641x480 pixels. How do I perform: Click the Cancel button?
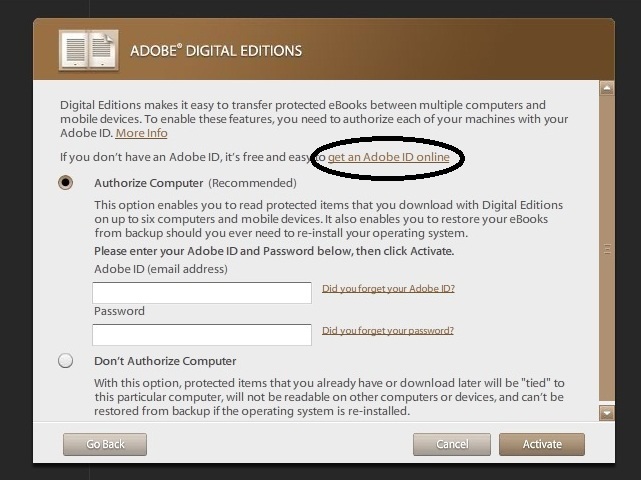click(x=452, y=444)
